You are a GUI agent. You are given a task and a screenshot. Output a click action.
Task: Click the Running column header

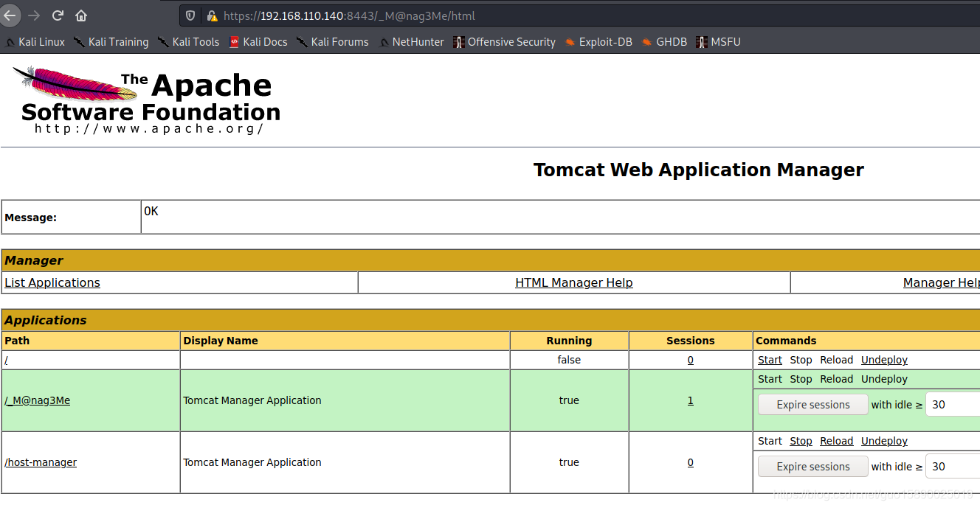point(569,341)
